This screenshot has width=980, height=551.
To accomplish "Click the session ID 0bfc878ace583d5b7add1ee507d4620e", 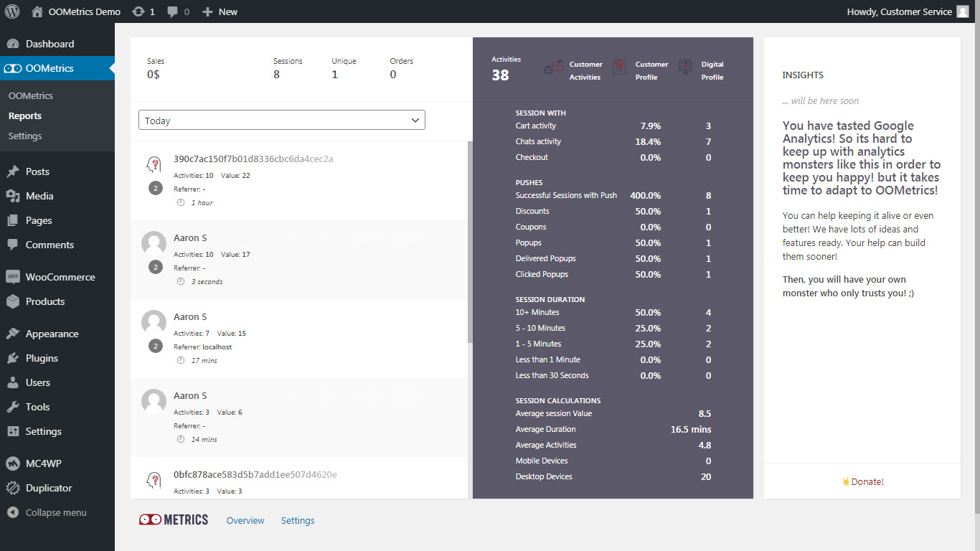I will point(255,474).
